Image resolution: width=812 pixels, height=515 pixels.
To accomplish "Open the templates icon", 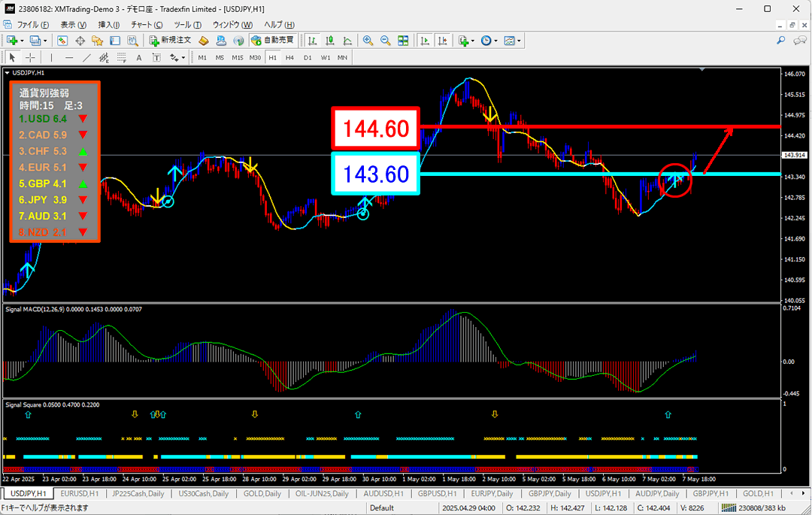I will (510, 41).
